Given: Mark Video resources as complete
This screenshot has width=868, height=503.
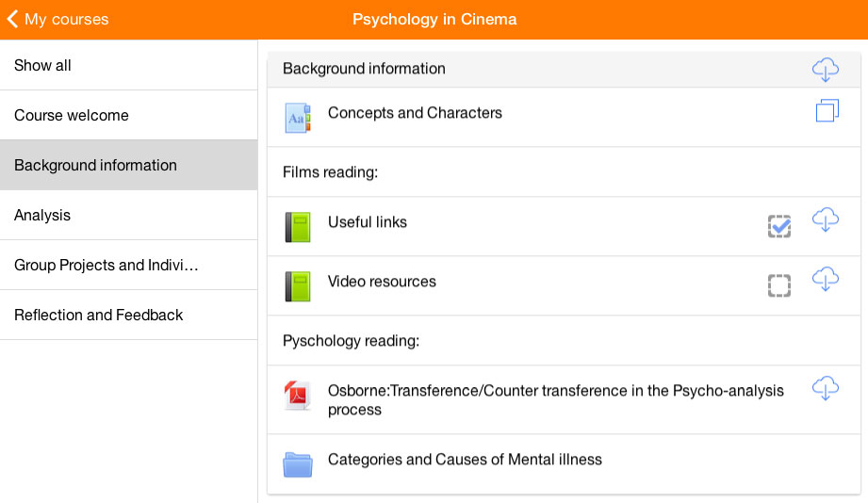Looking at the screenshot, I should coord(778,285).
